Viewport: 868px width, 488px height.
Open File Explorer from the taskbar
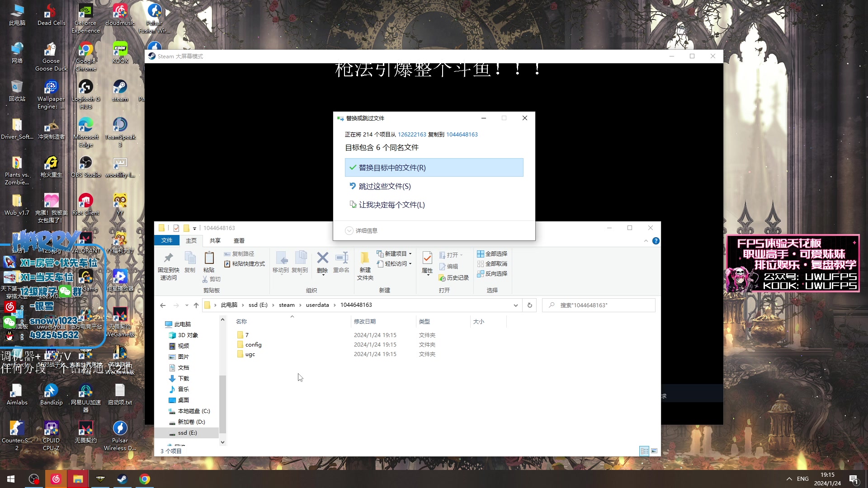click(78, 479)
